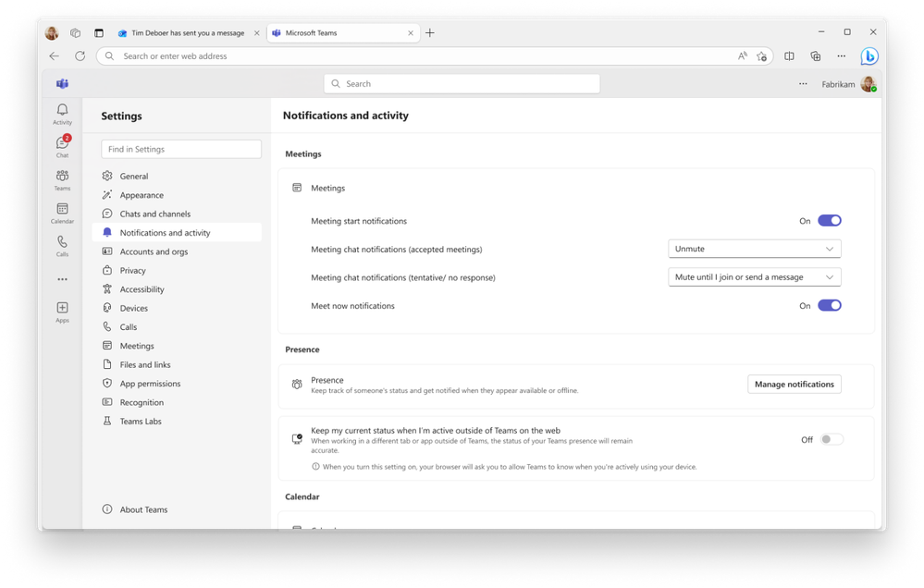Open Chat from the app rail
The image size is (924, 588).
61,146
